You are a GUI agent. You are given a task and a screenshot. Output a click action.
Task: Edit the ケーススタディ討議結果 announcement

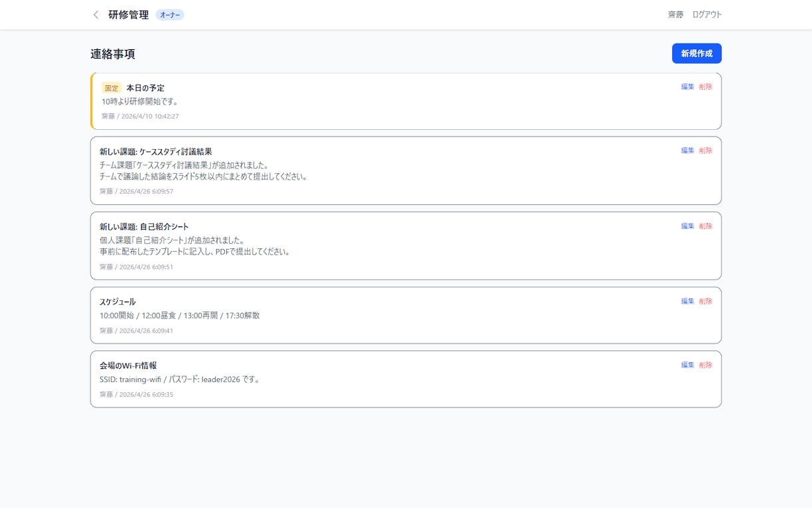[x=688, y=150]
